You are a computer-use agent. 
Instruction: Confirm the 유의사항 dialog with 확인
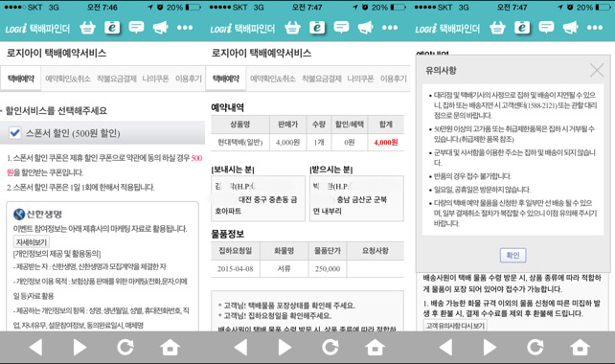click(x=513, y=255)
